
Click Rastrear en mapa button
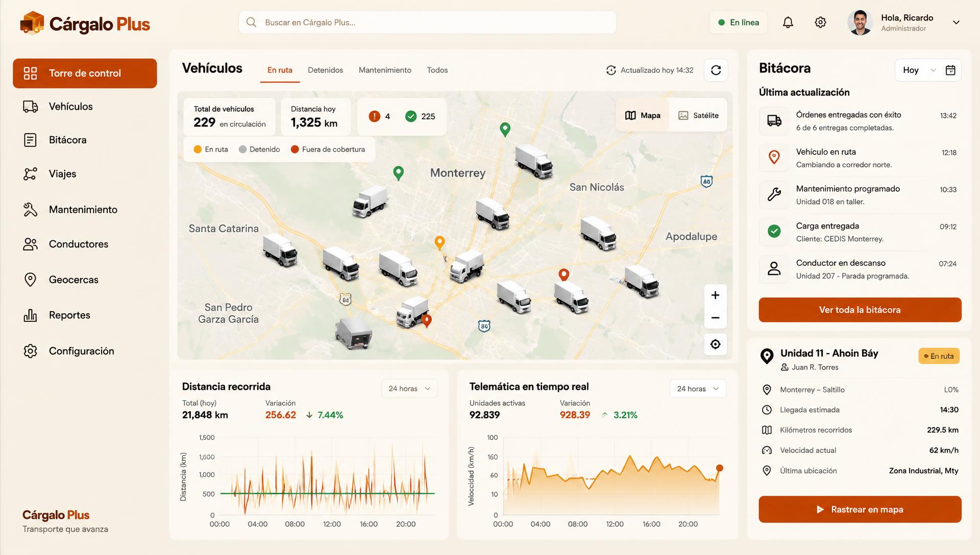coord(860,509)
